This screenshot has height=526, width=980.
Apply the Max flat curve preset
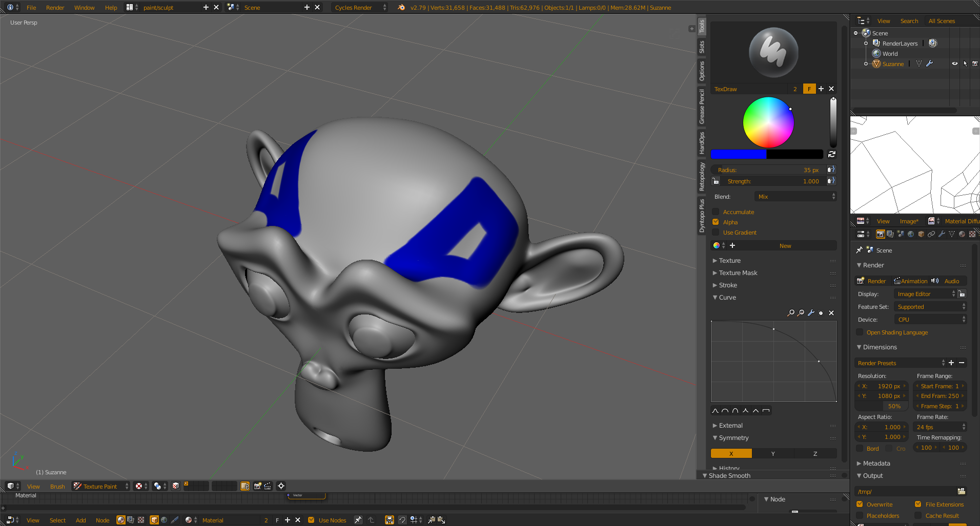pyautogui.click(x=766, y=411)
